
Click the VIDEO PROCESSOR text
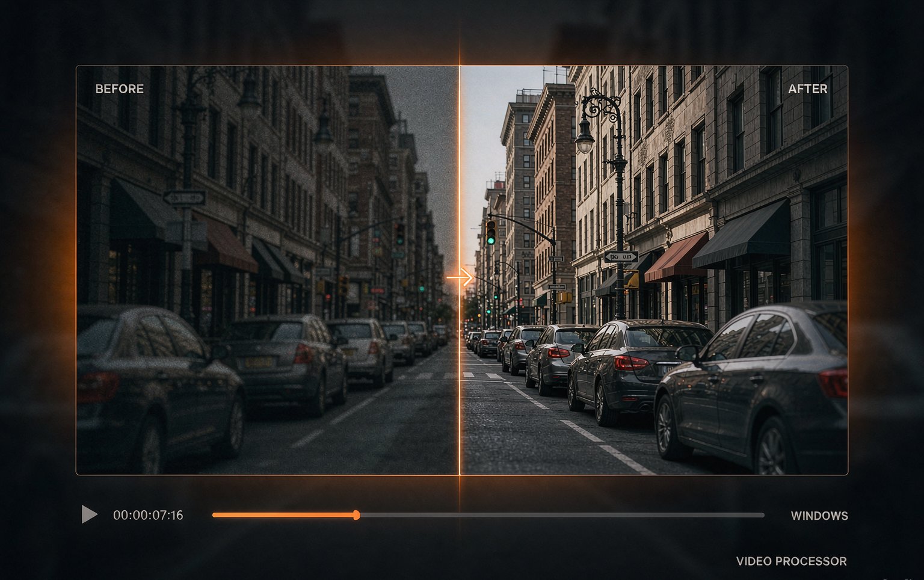point(792,561)
